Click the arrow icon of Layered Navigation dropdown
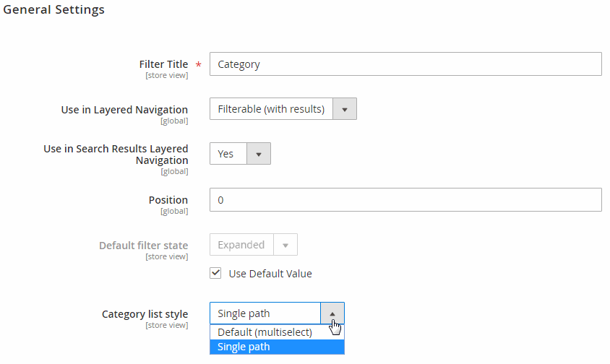Image resolution: width=610 pixels, height=364 pixels. click(345, 109)
